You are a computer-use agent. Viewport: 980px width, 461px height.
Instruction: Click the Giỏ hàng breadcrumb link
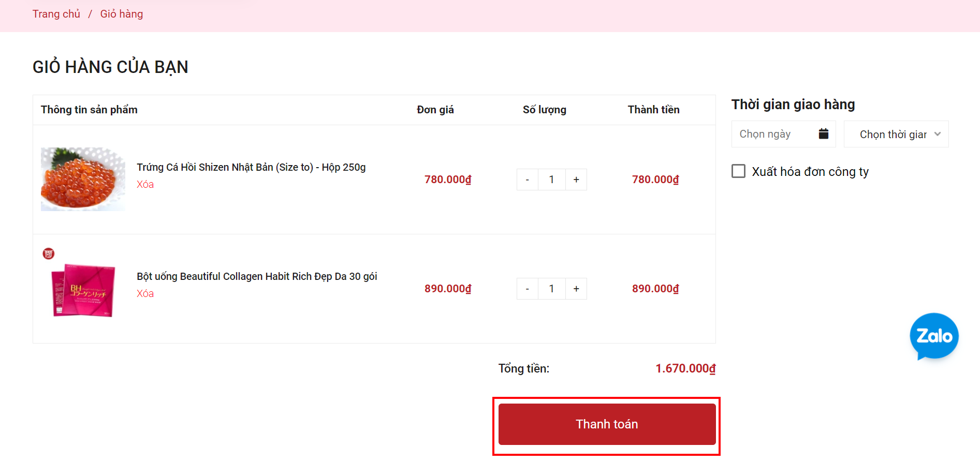click(x=122, y=14)
